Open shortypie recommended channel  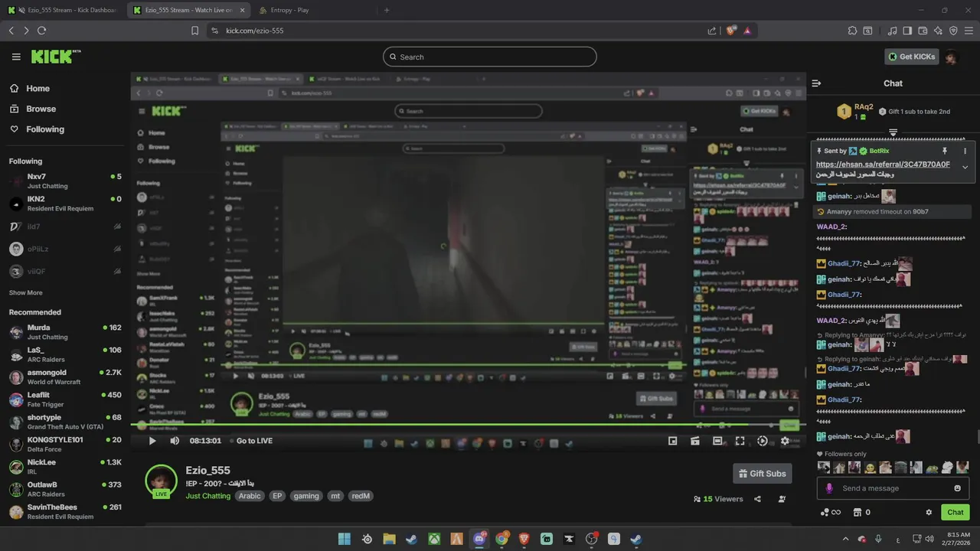(x=65, y=422)
